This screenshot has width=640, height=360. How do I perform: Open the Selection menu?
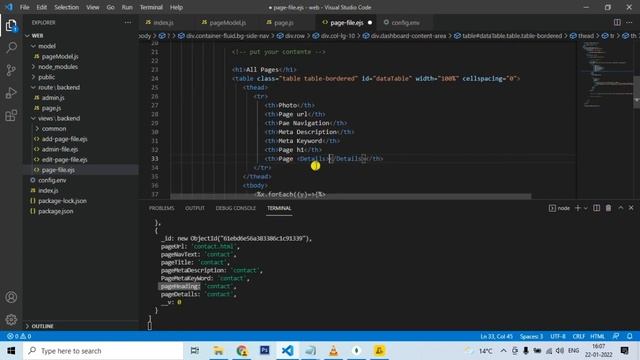click(67, 7)
